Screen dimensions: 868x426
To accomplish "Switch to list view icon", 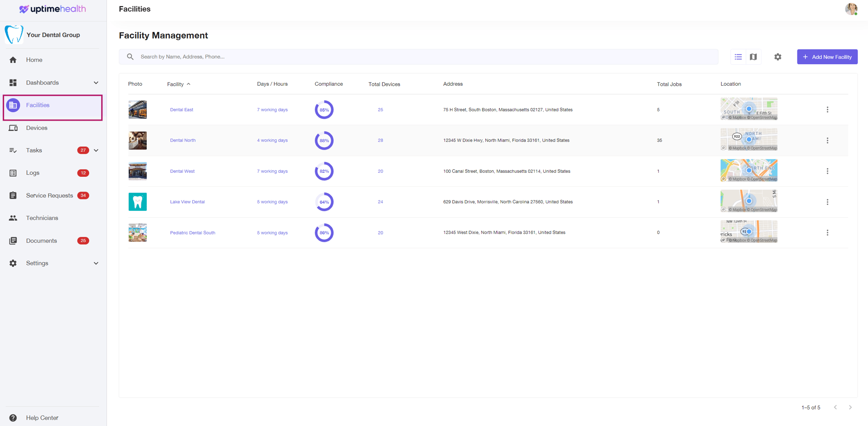I will (x=738, y=57).
